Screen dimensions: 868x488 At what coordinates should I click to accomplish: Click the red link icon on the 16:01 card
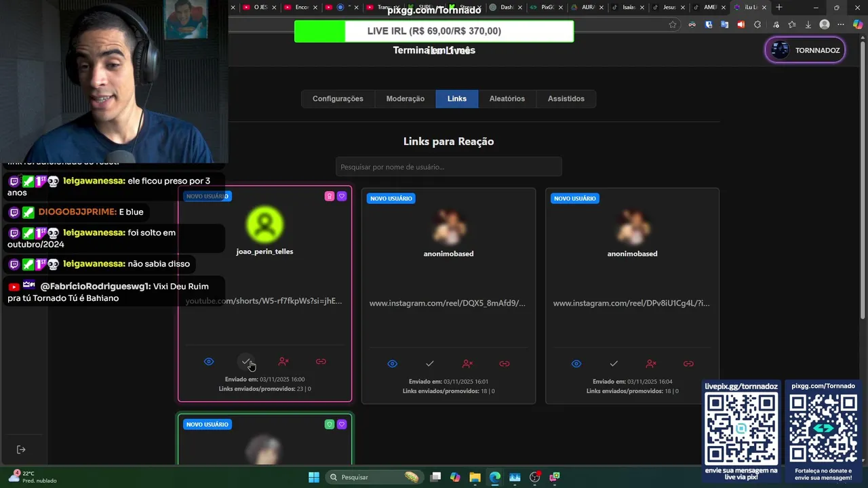tap(505, 364)
